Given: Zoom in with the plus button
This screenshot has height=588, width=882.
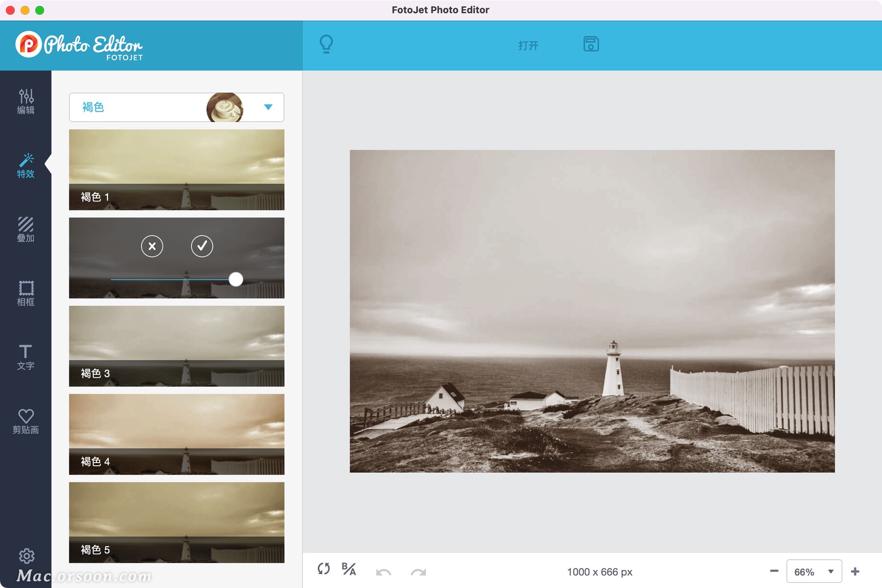Looking at the screenshot, I should pos(855,571).
